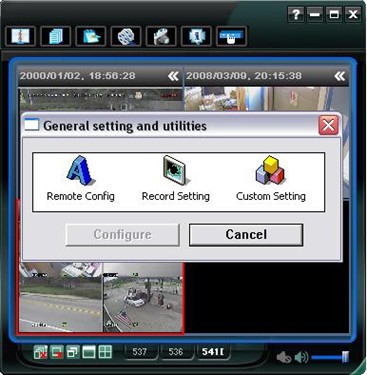
Task: Collapse the 2008/03/09 camera panel chevron
Action: tap(339, 76)
